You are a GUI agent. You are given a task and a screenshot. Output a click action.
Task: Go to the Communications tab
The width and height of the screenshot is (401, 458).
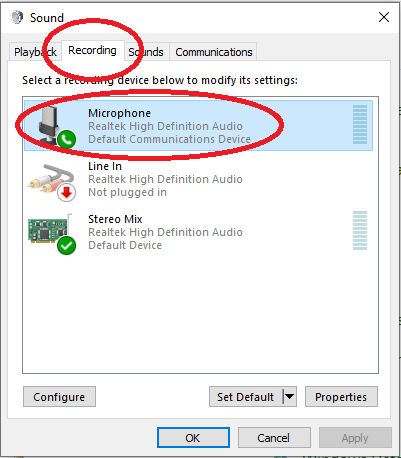click(213, 52)
